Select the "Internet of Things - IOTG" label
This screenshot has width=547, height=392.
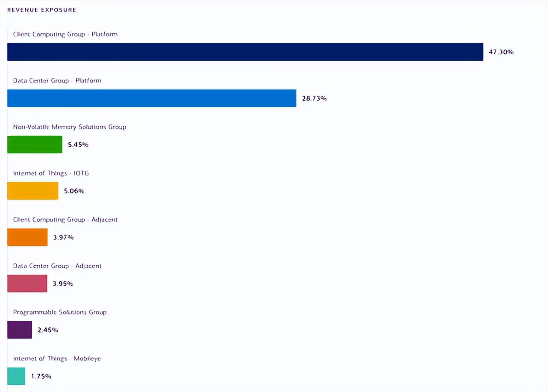click(x=51, y=173)
